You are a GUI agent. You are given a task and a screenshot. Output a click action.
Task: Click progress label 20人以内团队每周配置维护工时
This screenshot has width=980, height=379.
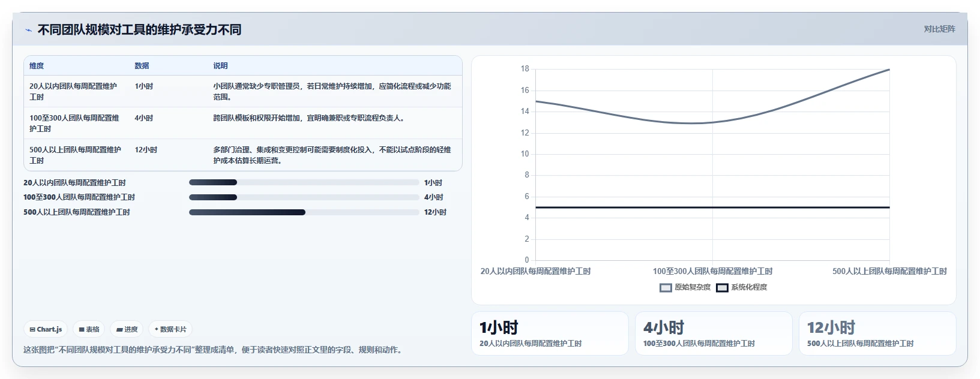click(74, 183)
